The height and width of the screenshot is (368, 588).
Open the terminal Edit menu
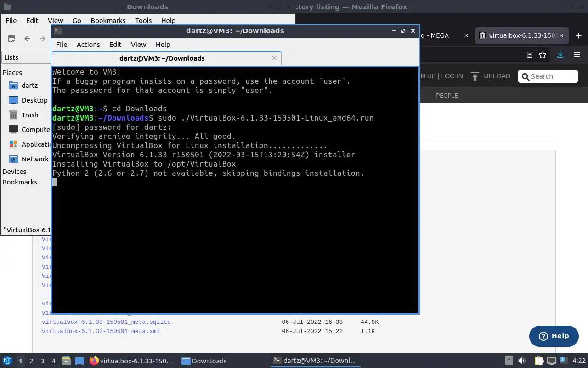click(115, 45)
